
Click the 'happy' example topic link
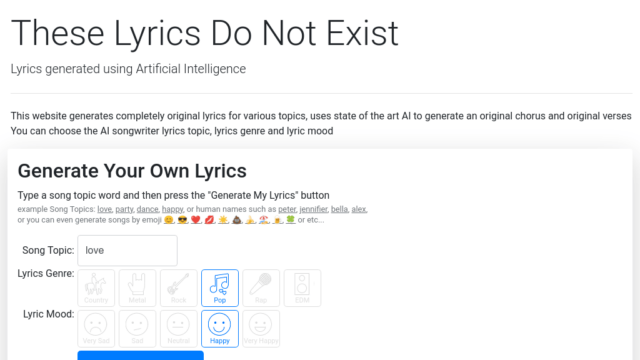coord(172,209)
